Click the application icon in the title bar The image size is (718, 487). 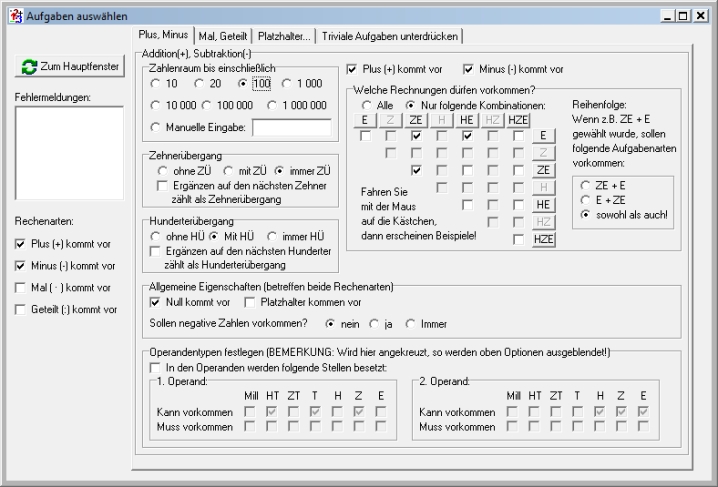(12, 10)
